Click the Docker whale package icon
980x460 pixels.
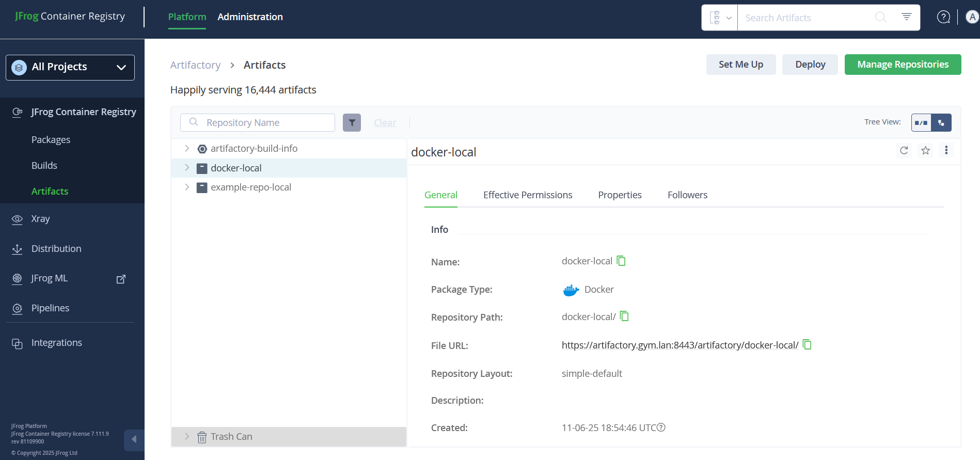(x=571, y=290)
